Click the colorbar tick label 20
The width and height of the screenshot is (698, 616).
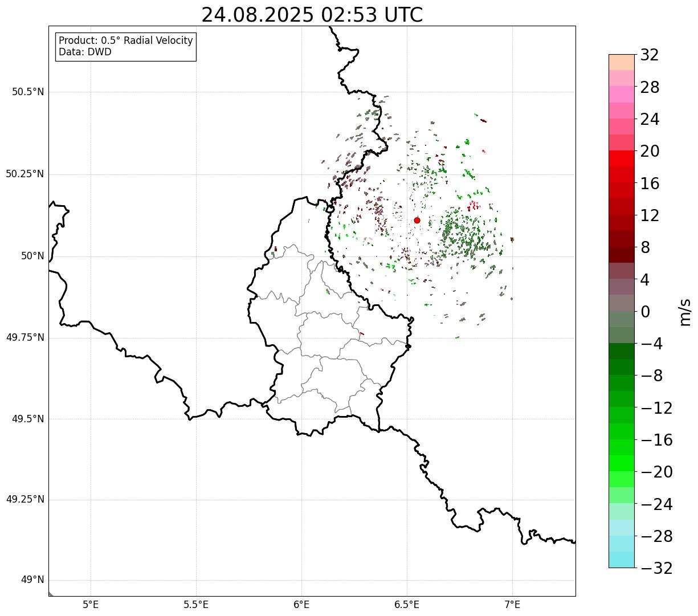click(650, 151)
